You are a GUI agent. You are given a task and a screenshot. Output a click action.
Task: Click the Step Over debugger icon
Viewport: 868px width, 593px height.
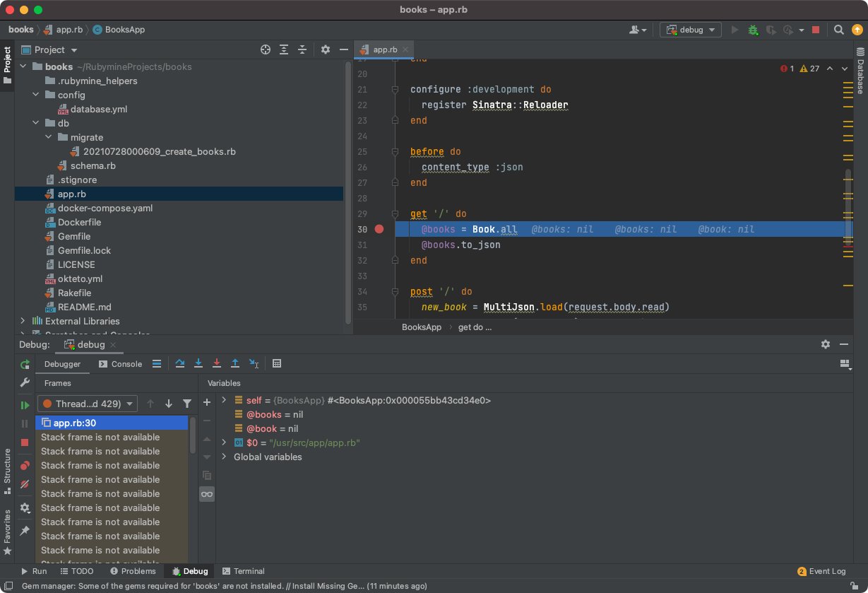(x=180, y=363)
